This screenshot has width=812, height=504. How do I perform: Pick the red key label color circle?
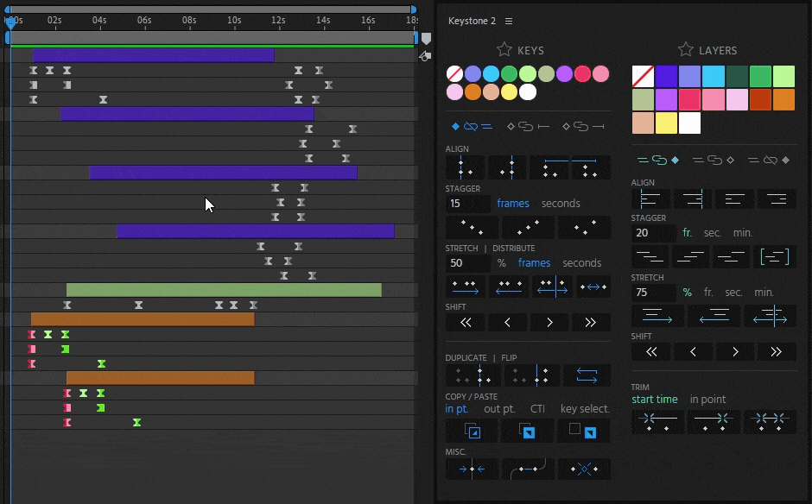582,74
